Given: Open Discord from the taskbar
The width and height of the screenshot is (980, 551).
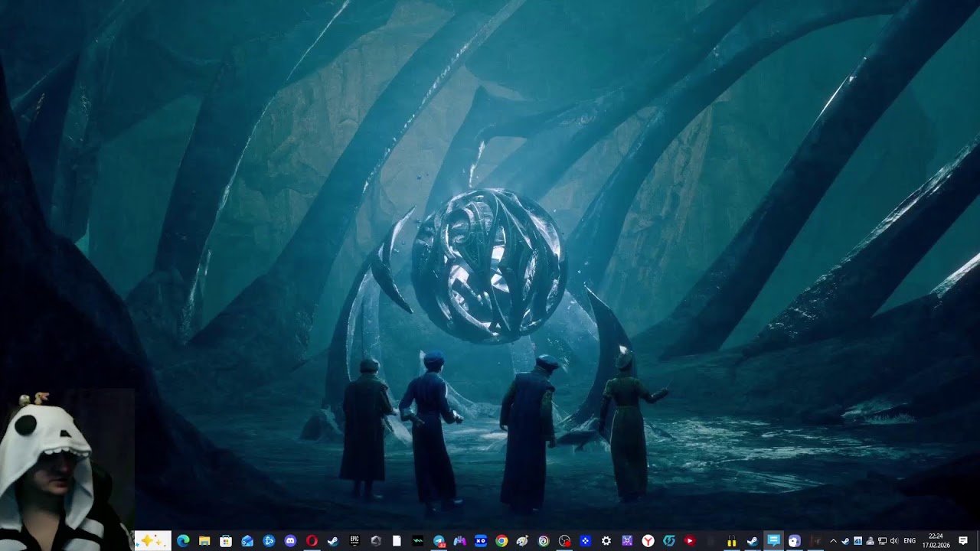Looking at the screenshot, I should coord(290,541).
